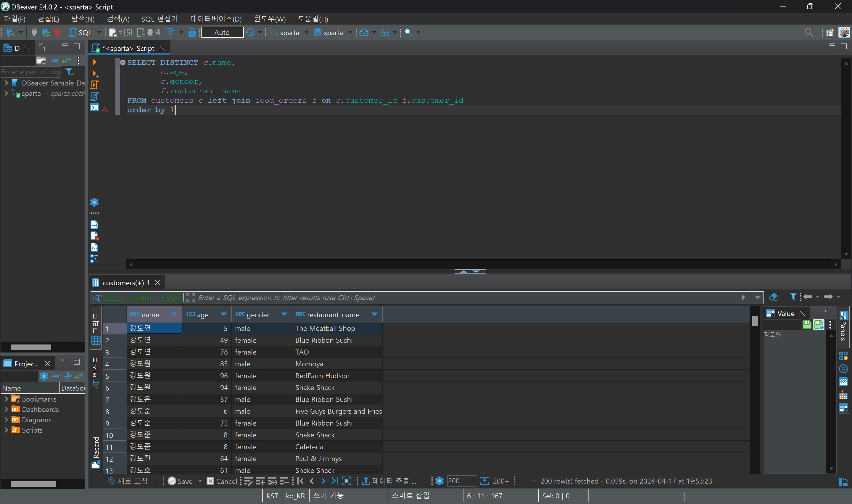Select the customers(+) 1 result tab
The height and width of the screenshot is (504, 852).
[126, 283]
